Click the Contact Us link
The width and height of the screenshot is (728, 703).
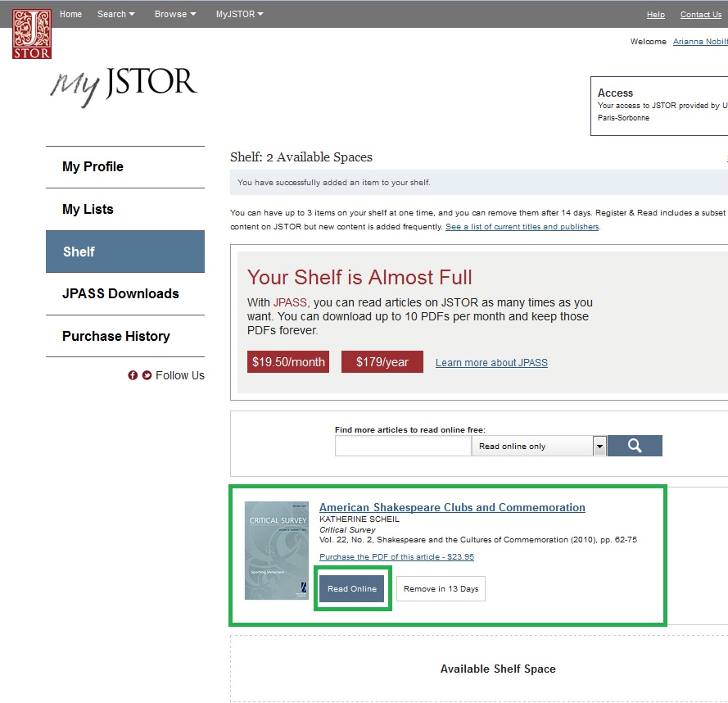coord(701,15)
